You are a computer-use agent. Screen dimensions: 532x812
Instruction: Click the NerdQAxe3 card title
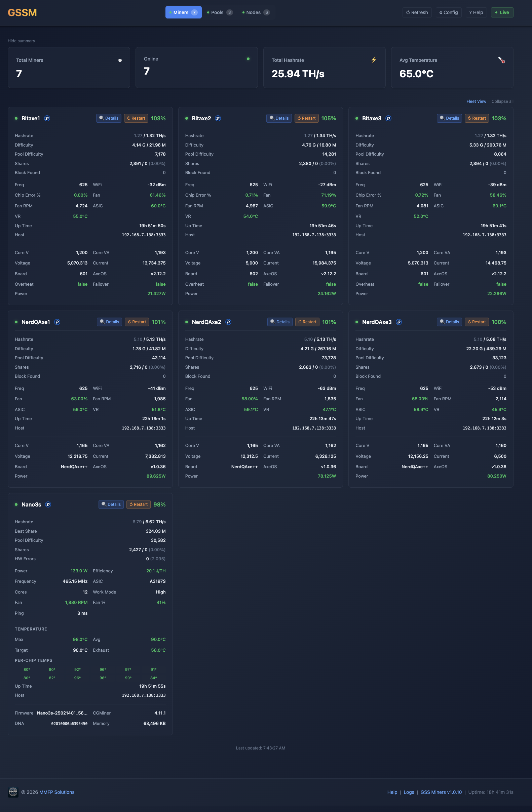click(x=377, y=322)
